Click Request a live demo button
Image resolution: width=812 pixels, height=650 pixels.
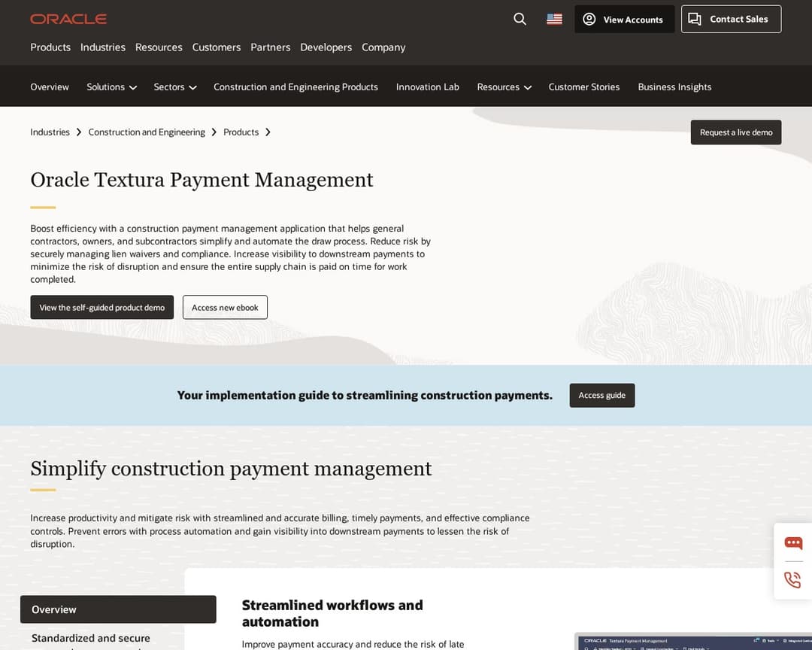click(x=735, y=132)
